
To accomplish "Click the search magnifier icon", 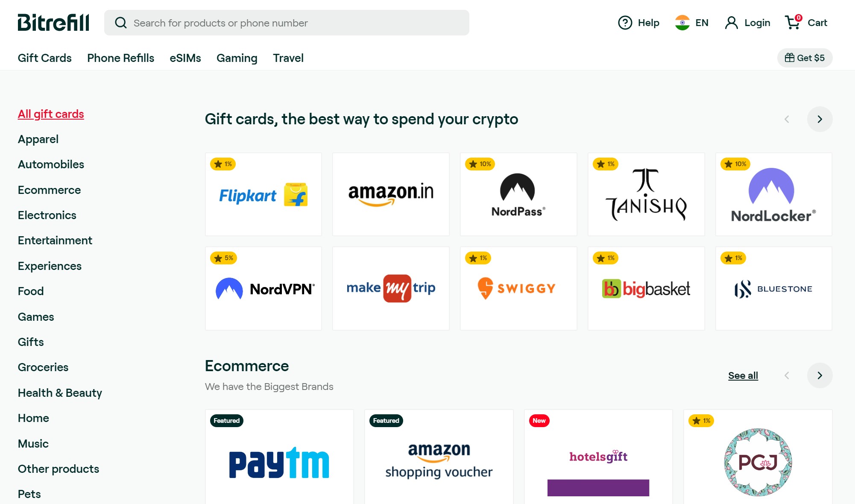I will click(x=121, y=23).
